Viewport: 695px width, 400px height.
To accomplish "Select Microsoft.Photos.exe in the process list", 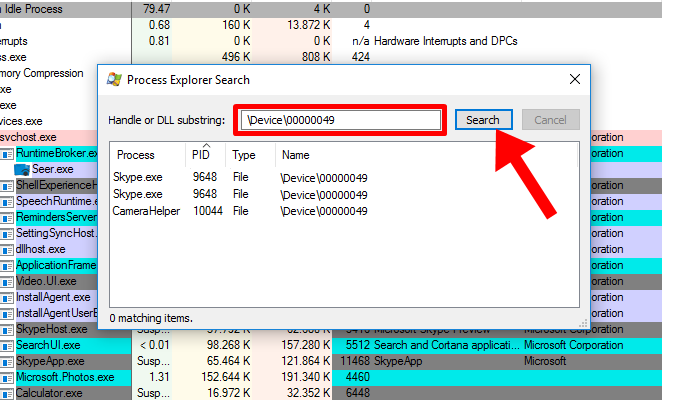I will point(65,377).
